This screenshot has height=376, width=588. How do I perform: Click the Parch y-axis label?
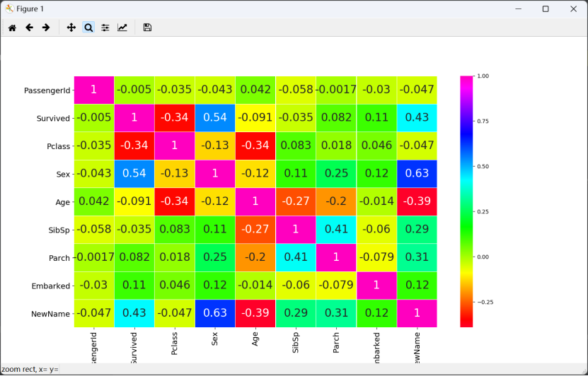tap(59, 259)
